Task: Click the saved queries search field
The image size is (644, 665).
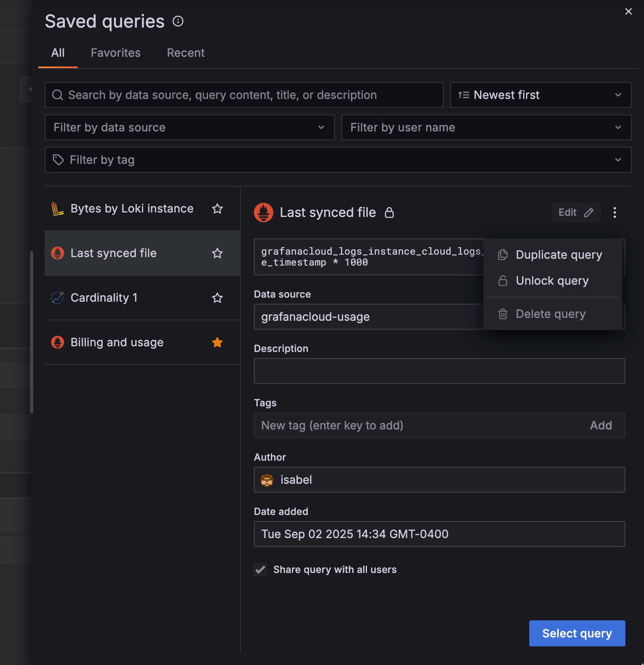Action: pyautogui.click(x=244, y=95)
